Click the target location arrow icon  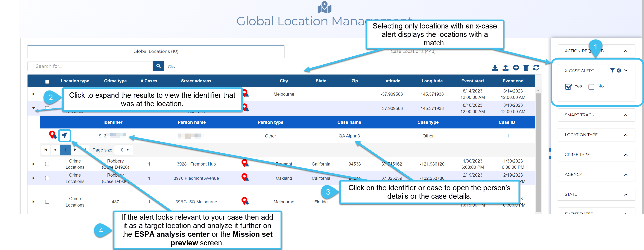[x=65, y=135]
